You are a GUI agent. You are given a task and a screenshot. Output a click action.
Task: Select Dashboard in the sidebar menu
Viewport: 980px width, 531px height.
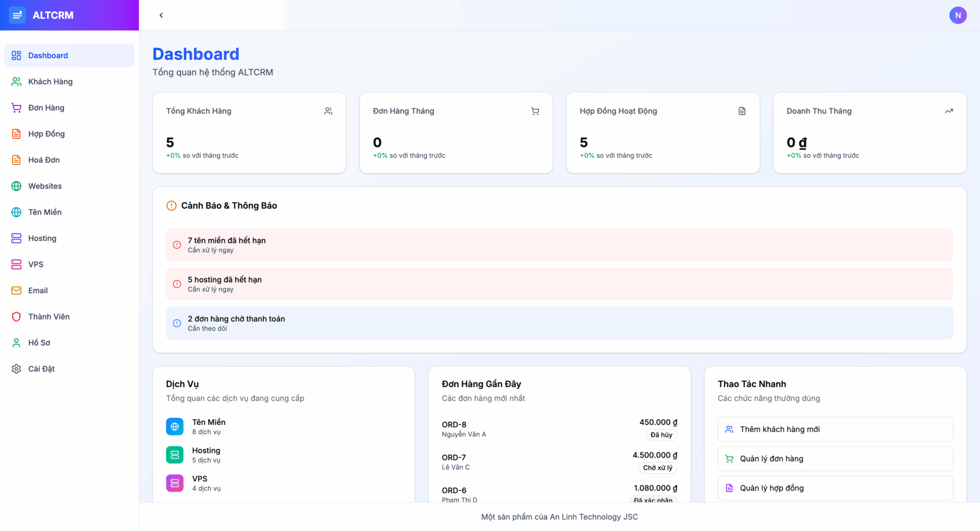tap(48, 55)
